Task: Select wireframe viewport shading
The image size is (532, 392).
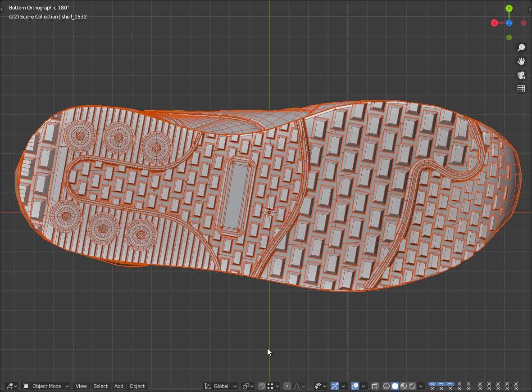Action: [x=386, y=386]
